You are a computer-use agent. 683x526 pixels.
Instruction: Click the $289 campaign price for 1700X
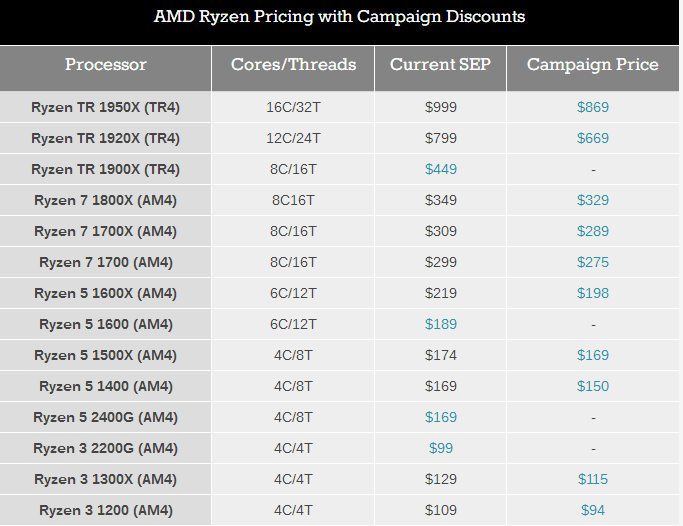coord(593,231)
